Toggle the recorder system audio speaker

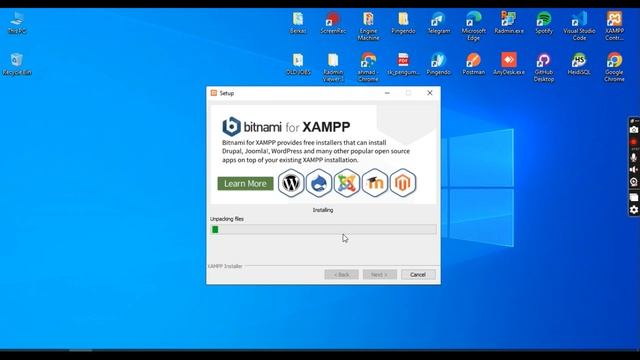click(x=634, y=169)
